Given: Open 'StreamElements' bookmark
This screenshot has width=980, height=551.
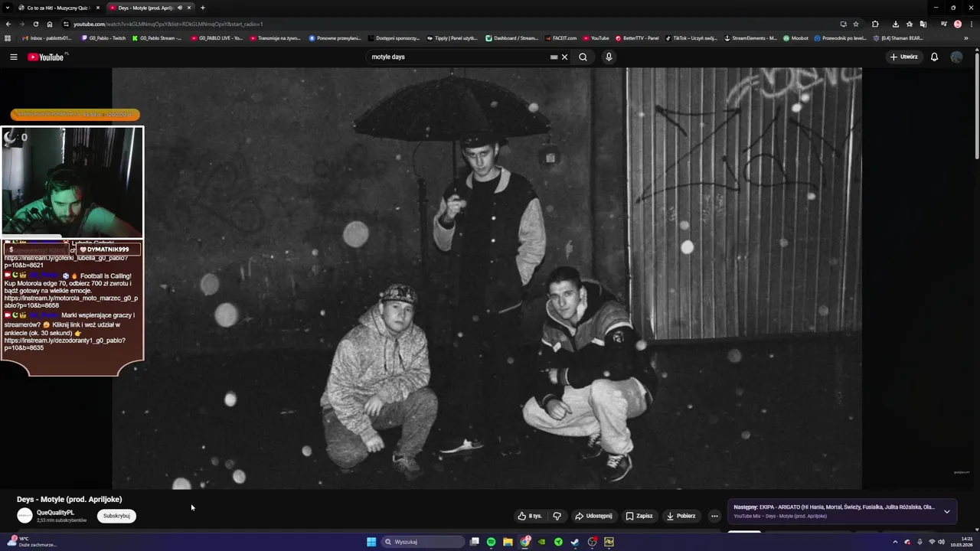Looking at the screenshot, I should click(x=750, y=37).
